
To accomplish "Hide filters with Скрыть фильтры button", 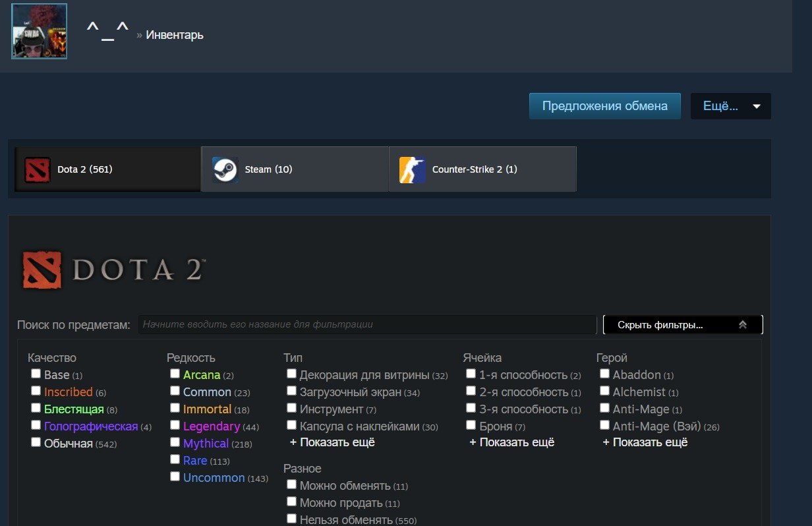I will point(683,325).
